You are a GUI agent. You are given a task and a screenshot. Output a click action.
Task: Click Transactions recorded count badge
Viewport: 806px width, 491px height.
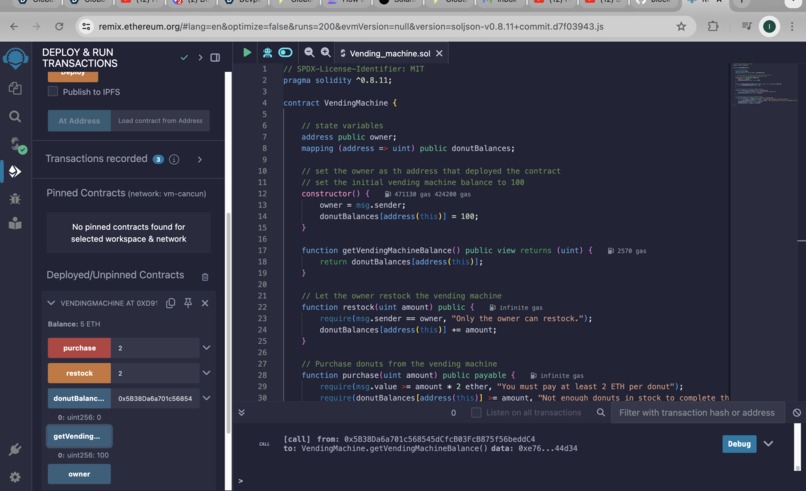click(x=158, y=159)
